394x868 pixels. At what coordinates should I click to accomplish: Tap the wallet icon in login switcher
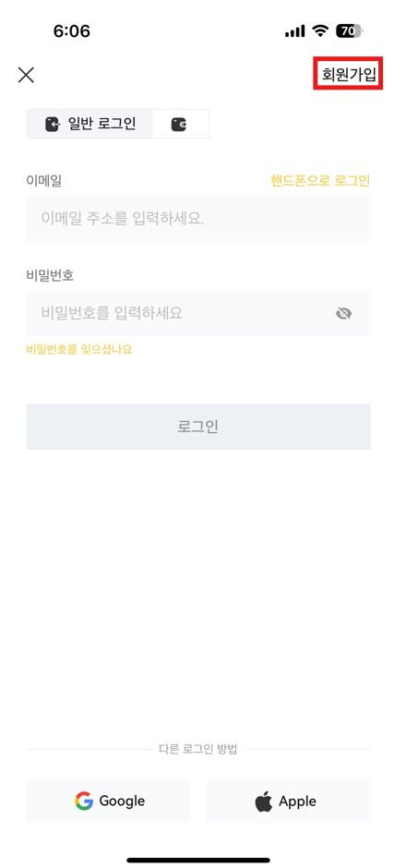point(179,125)
